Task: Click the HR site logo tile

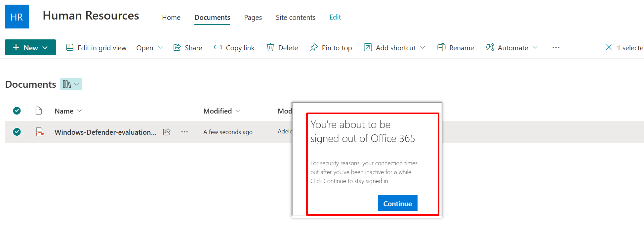Action: pos(17,17)
